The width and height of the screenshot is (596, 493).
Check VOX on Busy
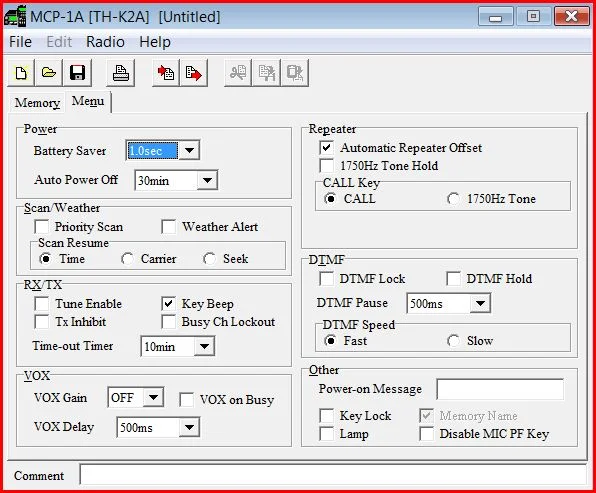186,399
